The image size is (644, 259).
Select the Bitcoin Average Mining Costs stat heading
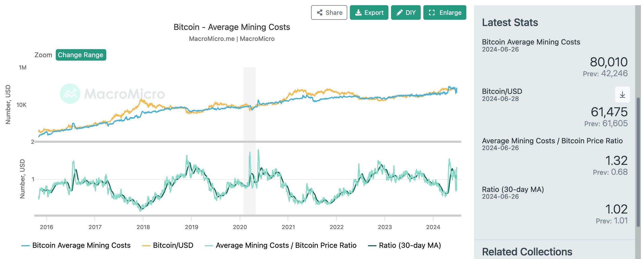531,42
